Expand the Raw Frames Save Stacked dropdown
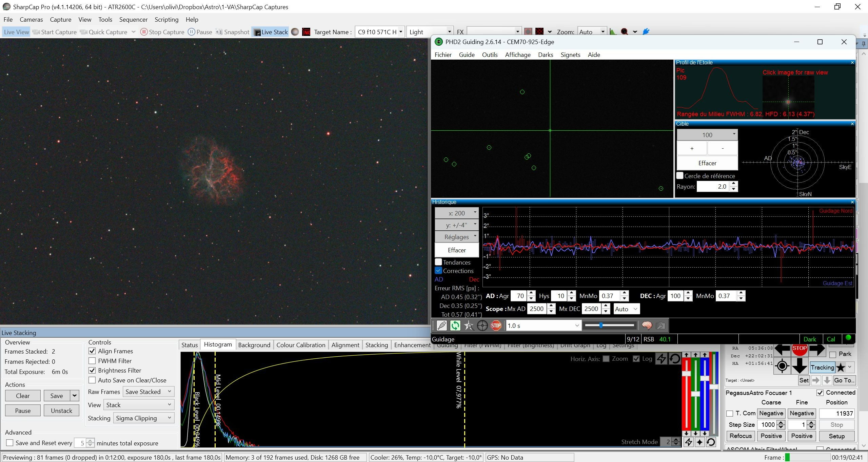 pyautogui.click(x=149, y=392)
